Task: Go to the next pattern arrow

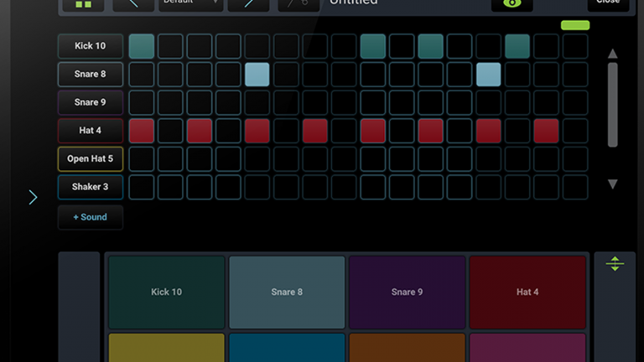Action: [x=248, y=4]
